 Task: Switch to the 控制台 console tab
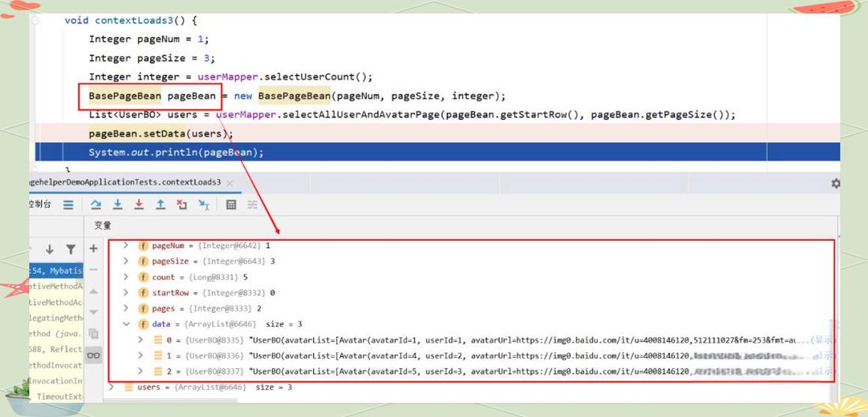coord(40,204)
